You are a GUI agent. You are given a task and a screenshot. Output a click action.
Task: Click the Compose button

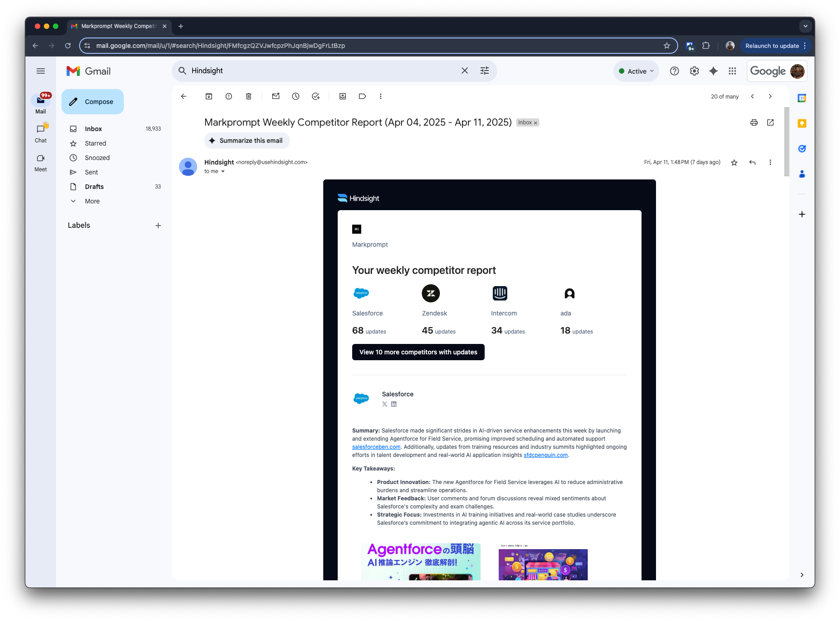pyautogui.click(x=93, y=102)
